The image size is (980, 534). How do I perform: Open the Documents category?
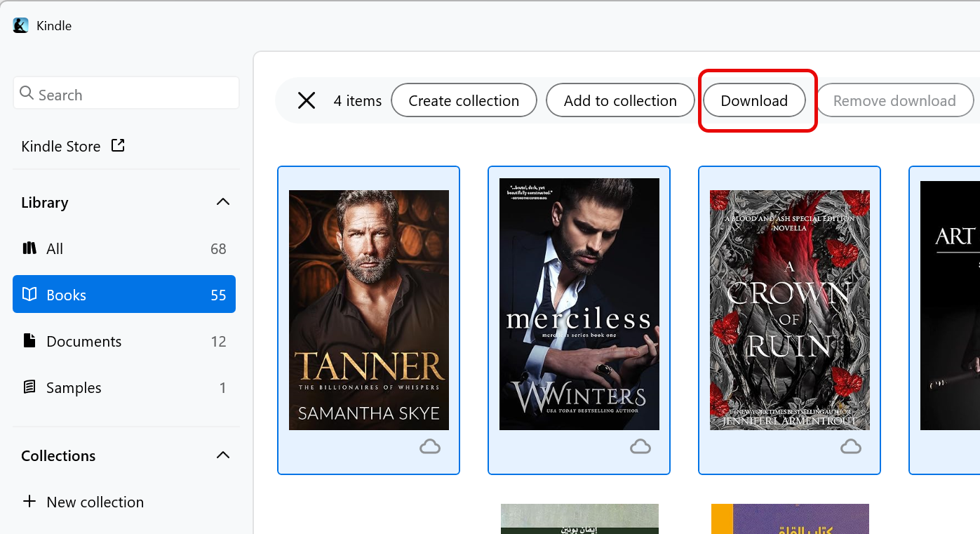click(124, 341)
